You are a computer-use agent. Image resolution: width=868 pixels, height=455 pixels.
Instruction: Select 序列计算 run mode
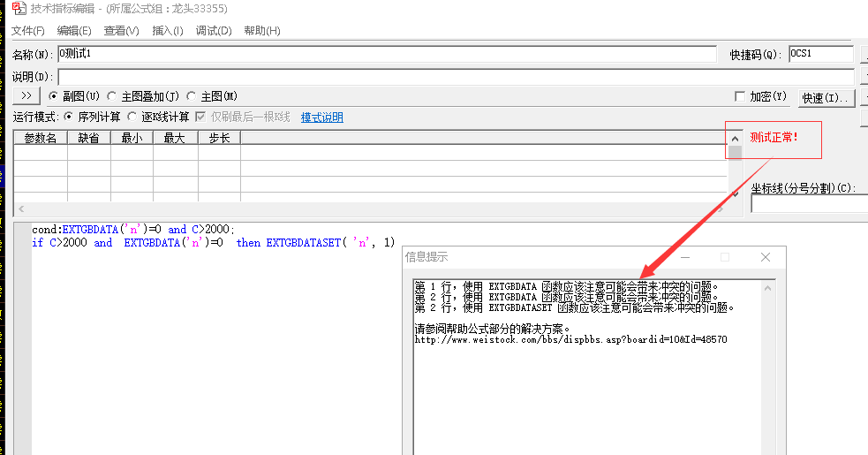pos(70,117)
